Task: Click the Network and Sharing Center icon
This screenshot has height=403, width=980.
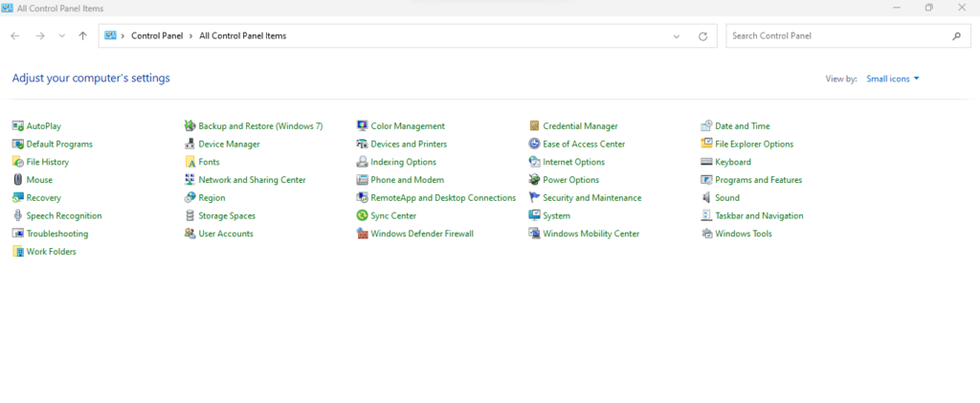Action: click(190, 180)
